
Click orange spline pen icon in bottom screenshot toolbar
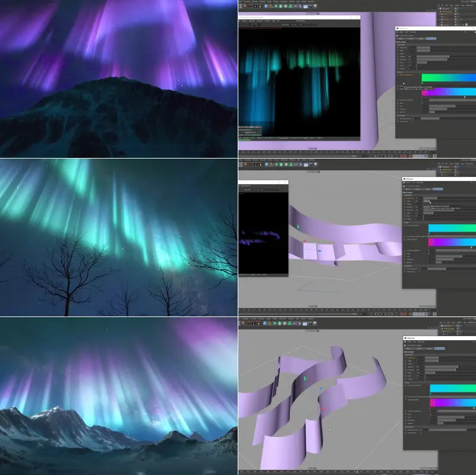pos(270,324)
